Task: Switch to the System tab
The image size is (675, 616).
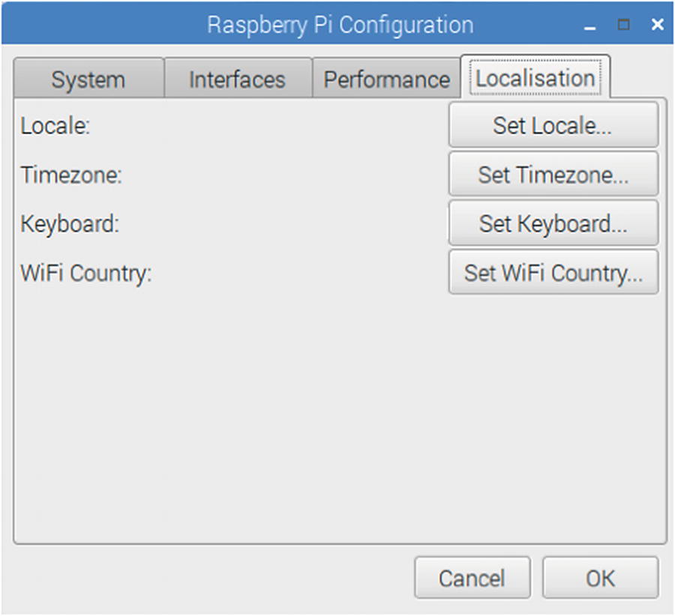Action: click(88, 79)
